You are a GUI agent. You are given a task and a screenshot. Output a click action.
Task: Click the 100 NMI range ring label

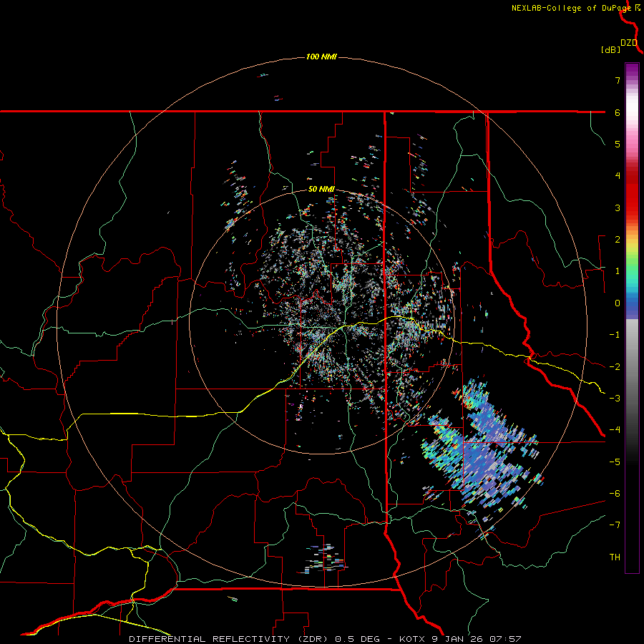click(x=321, y=57)
